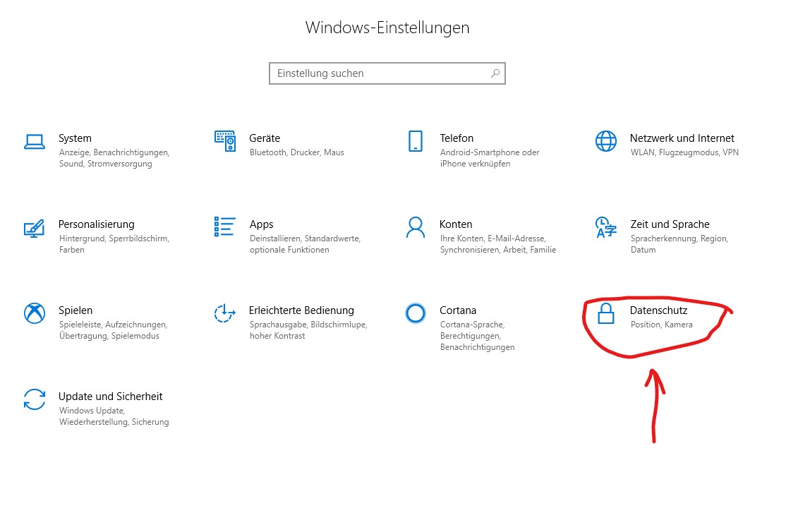Click the Konten person icon
Image resolution: width=798 pixels, height=532 pixels.
tap(416, 227)
